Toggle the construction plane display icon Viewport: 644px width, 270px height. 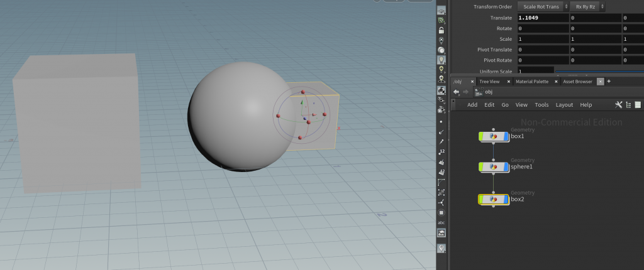[441, 11]
